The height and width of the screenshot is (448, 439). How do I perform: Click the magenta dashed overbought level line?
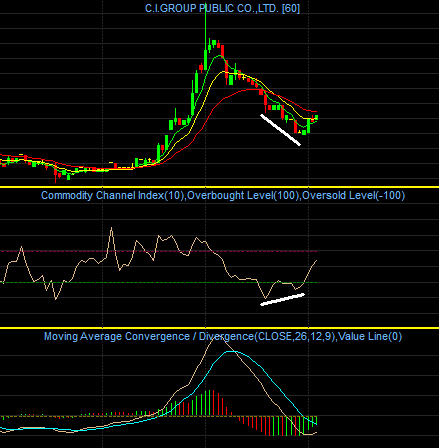pyautogui.click(x=158, y=251)
